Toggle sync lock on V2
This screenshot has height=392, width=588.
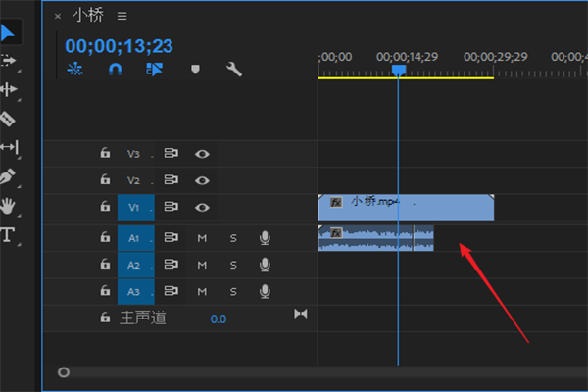click(x=171, y=179)
